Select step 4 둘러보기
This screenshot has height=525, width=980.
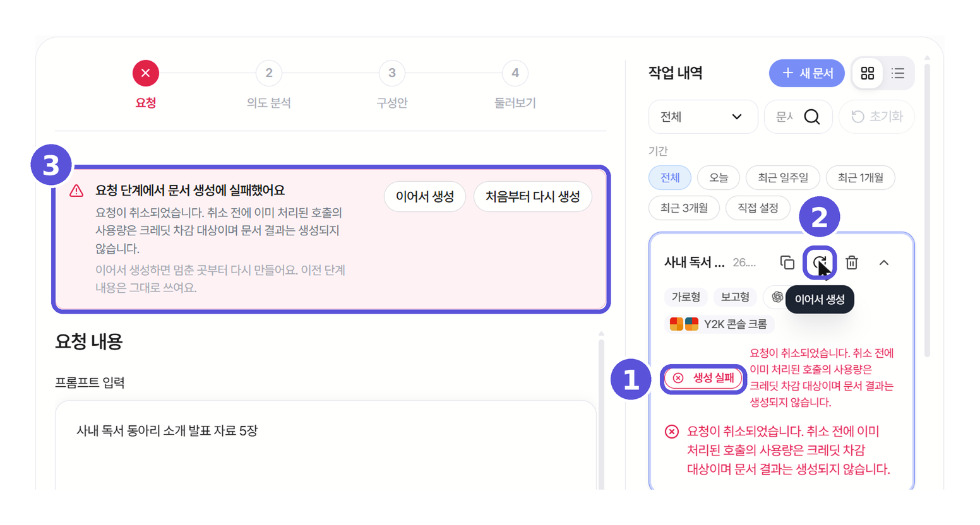click(x=515, y=73)
